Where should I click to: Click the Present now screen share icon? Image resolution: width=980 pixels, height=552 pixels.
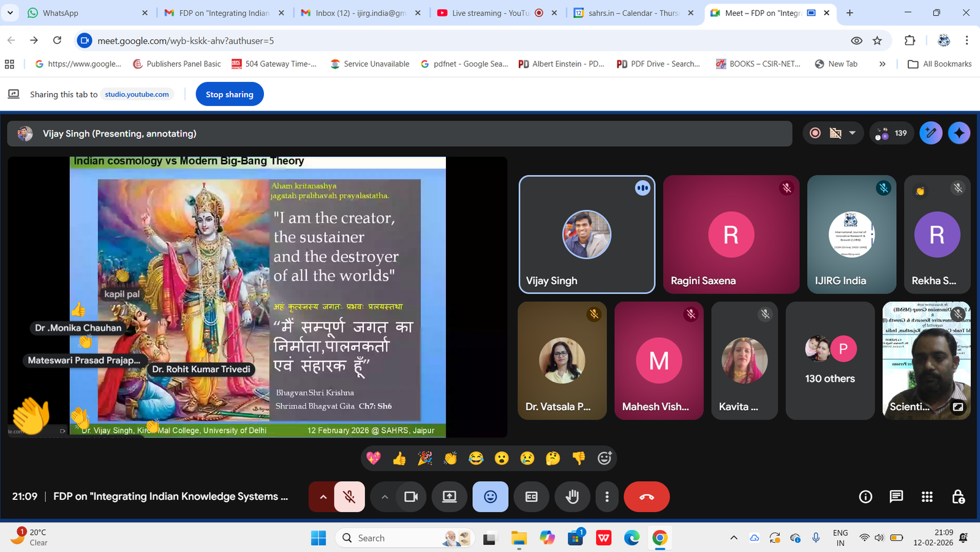click(450, 497)
